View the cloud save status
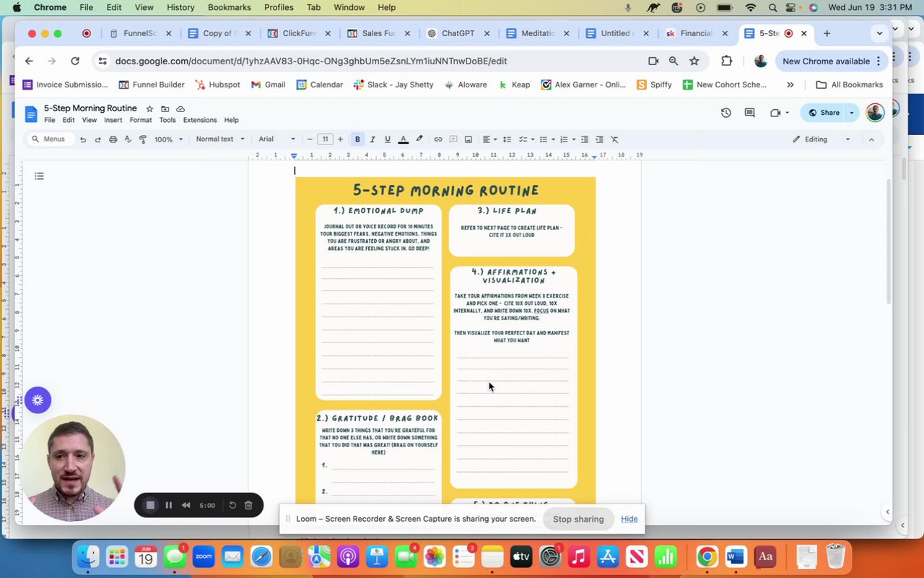This screenshot has width=924, height=578. click(x=180, y=109)
